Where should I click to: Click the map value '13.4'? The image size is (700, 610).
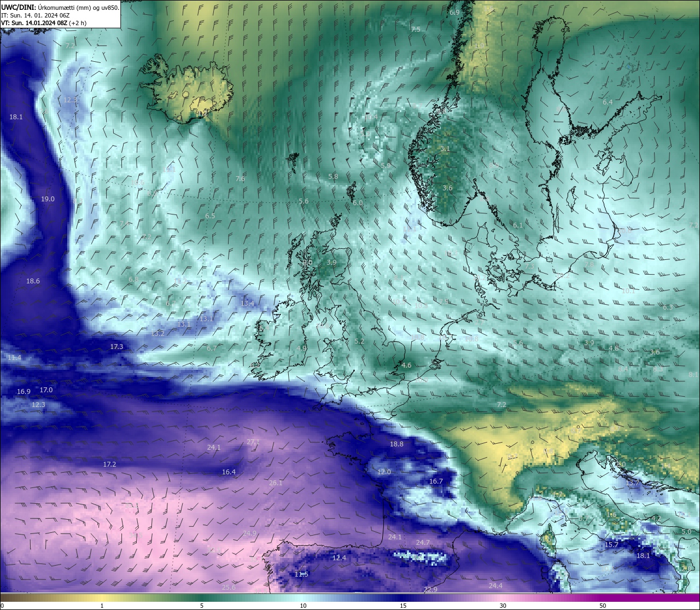click(x=248, y=303)
